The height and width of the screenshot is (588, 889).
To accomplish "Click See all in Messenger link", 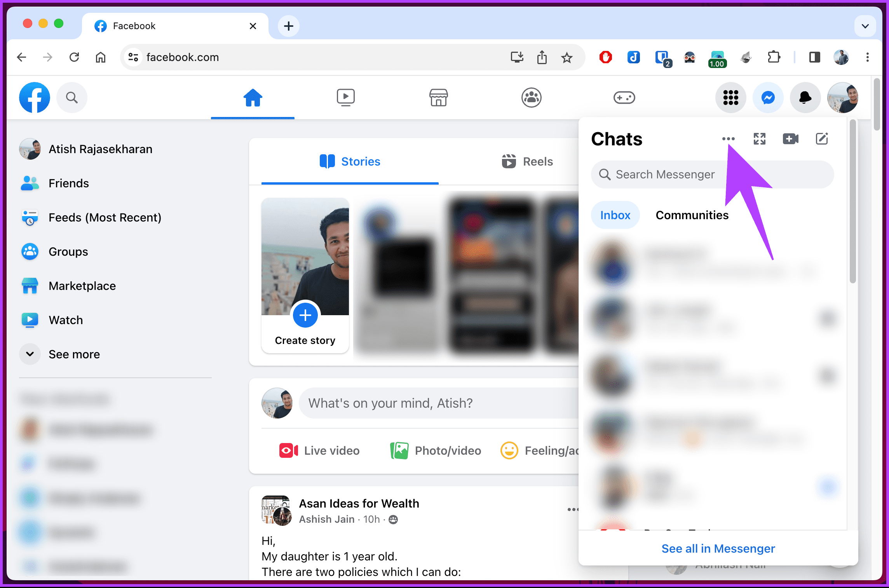I will pos(718,548).
